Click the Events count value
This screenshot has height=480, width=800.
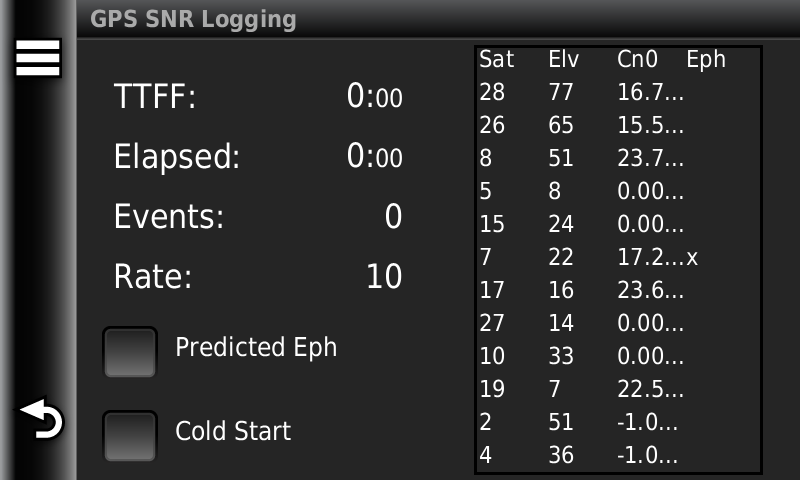point(393,217)
